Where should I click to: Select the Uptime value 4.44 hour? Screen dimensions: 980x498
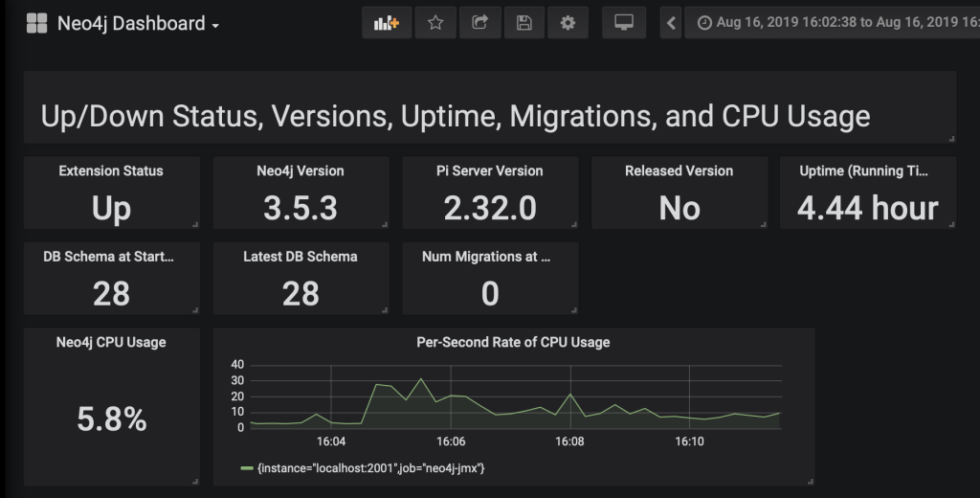tap(867, 208)
